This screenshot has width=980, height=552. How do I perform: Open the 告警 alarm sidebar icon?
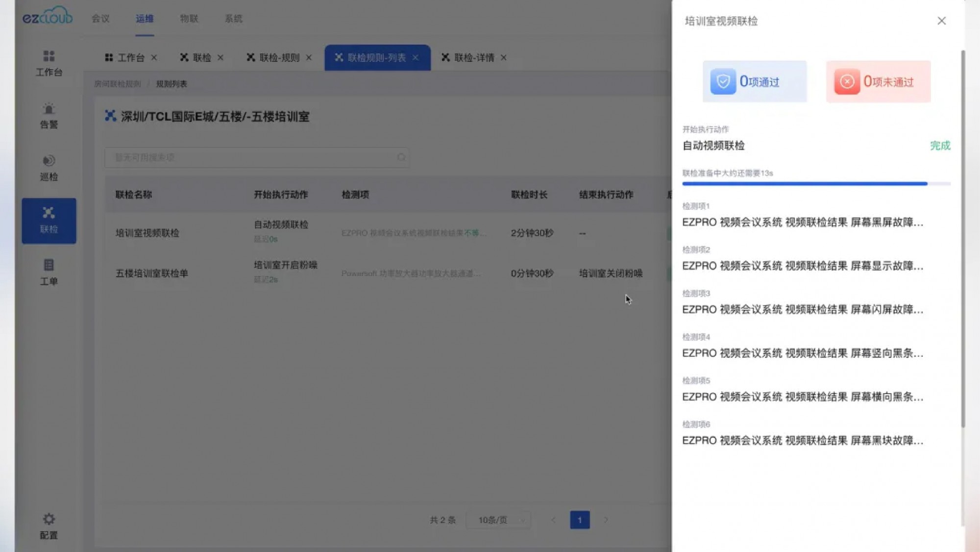pos(49,116)
